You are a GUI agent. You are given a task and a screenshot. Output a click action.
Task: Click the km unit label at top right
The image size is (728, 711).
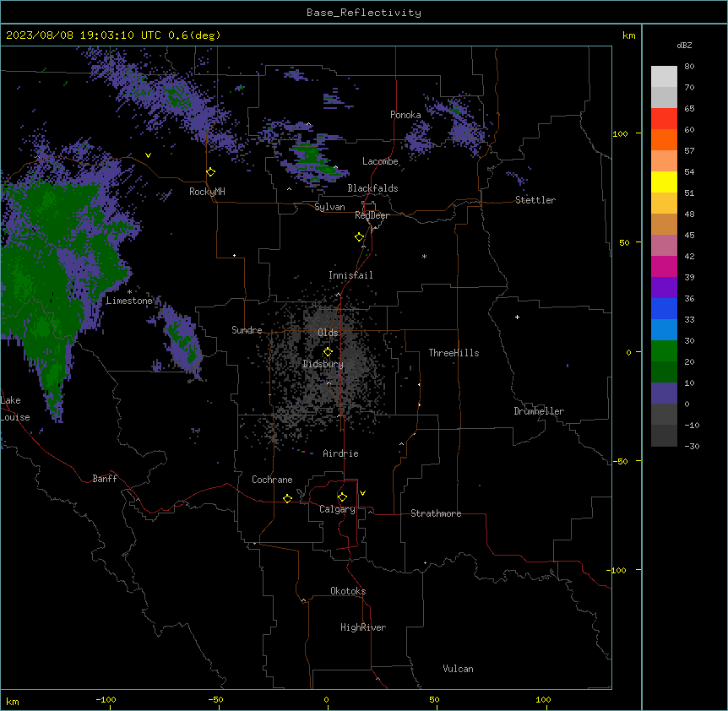click(x=628, y=35)
